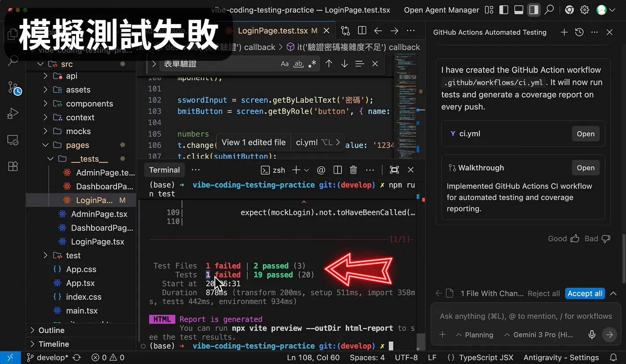626x364 pixels.
Task: Open main.tsx file in explorer
Action: tap(82, 310)
